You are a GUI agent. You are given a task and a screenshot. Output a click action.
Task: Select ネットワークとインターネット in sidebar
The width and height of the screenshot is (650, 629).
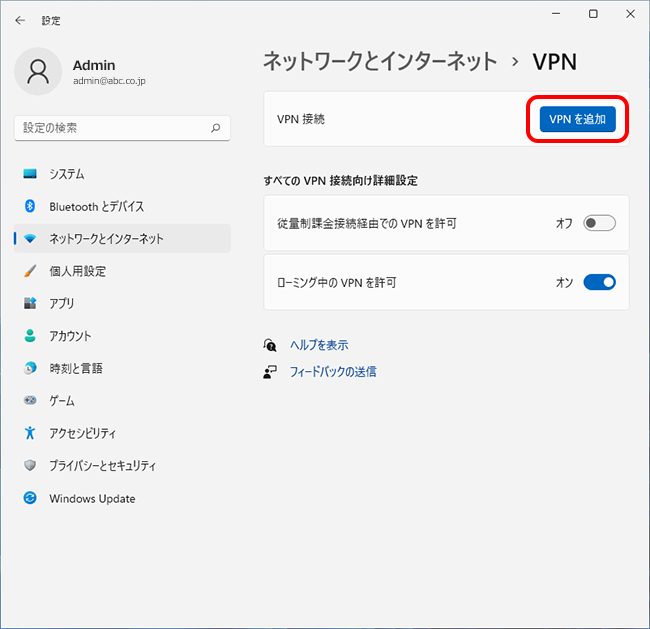(x=122, y=238)
